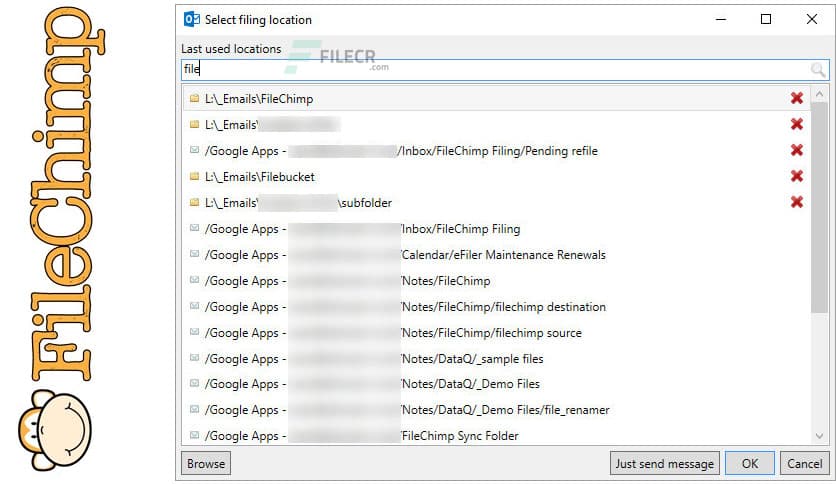Delete the Pending refile location entry
The width and height of the screenshot is (836, 484).
point(797,150)
